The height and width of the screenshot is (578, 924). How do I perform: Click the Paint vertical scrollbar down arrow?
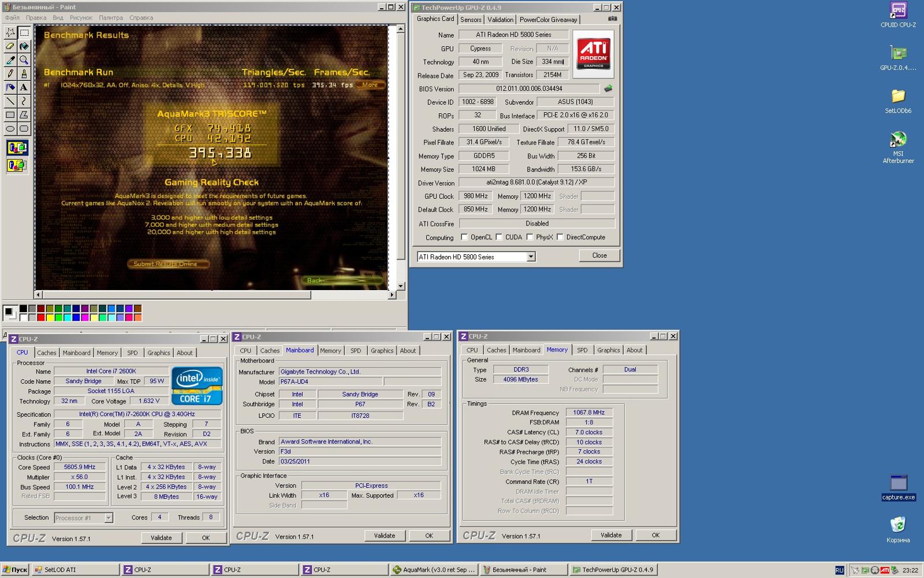coord(401,286)
